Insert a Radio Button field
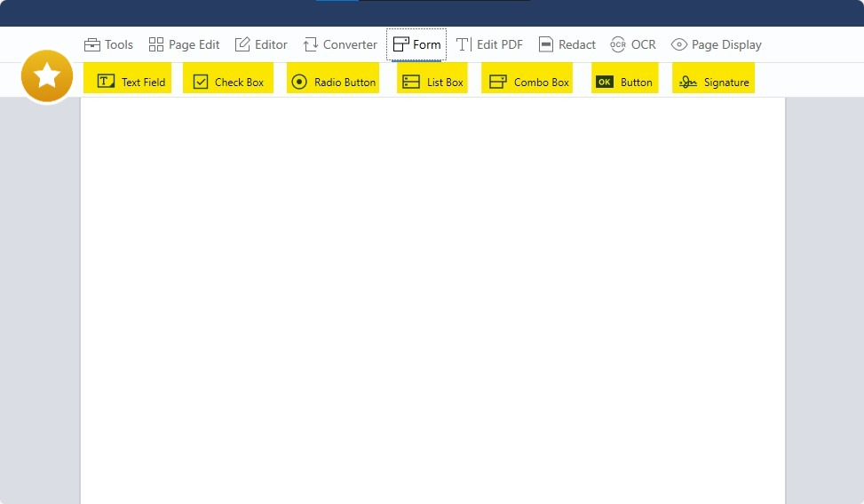864x504 pixels. (333, 78)
